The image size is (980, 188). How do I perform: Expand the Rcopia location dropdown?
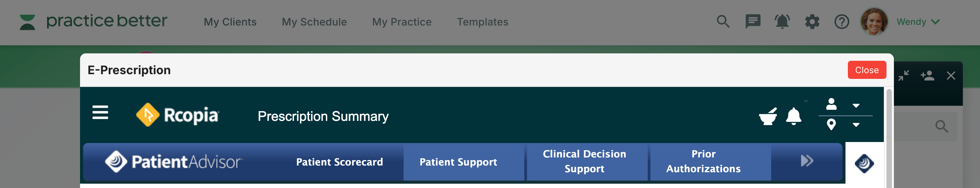[x=856, y=125]
